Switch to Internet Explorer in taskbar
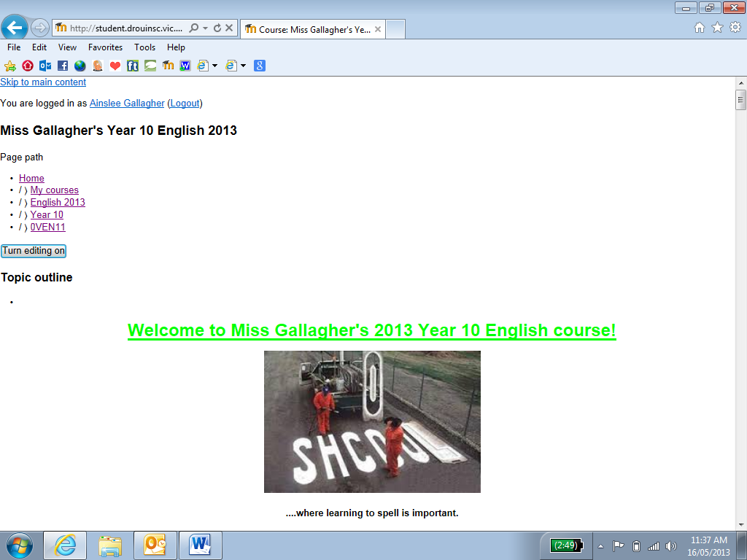Image resolution: width=747 pixels, height=560 pixels. (x=65, y=545)
